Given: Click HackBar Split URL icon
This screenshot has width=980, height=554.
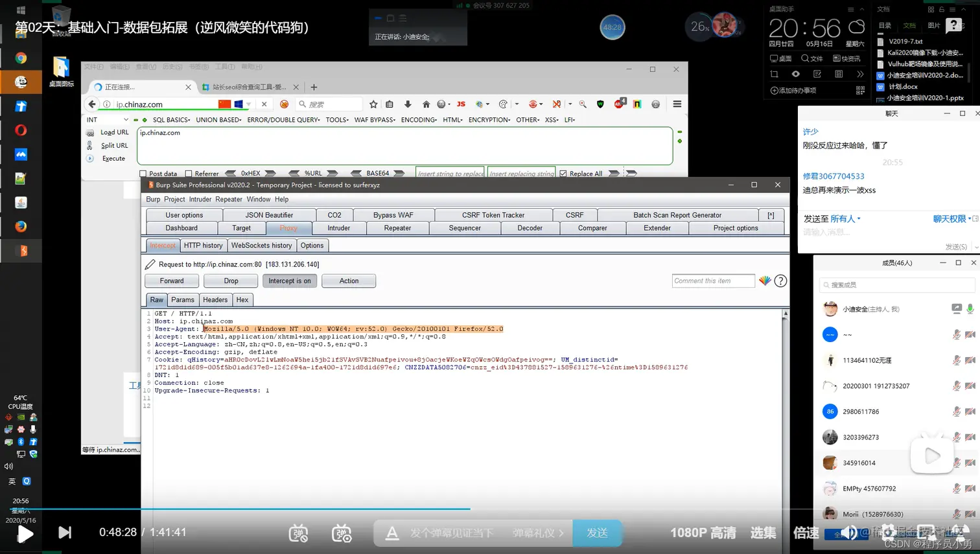Looking at the screenshot, I should click(90, 146).
